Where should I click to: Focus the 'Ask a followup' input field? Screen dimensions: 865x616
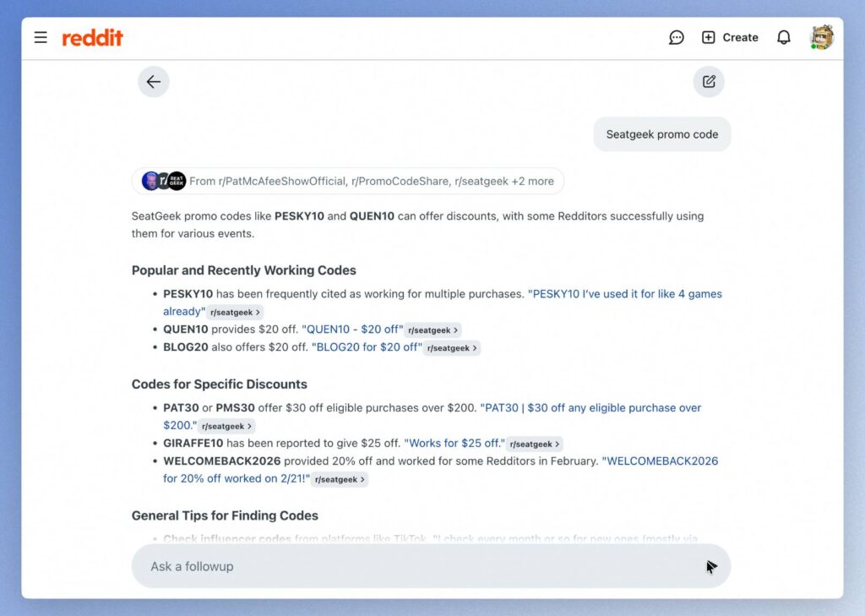[x=431, y=566]
